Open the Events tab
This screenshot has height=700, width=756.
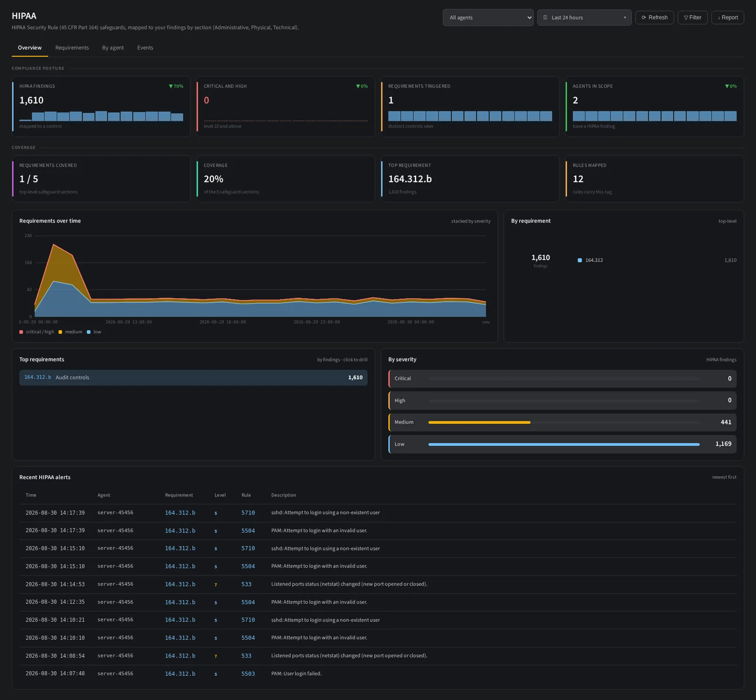coord(145,48)
